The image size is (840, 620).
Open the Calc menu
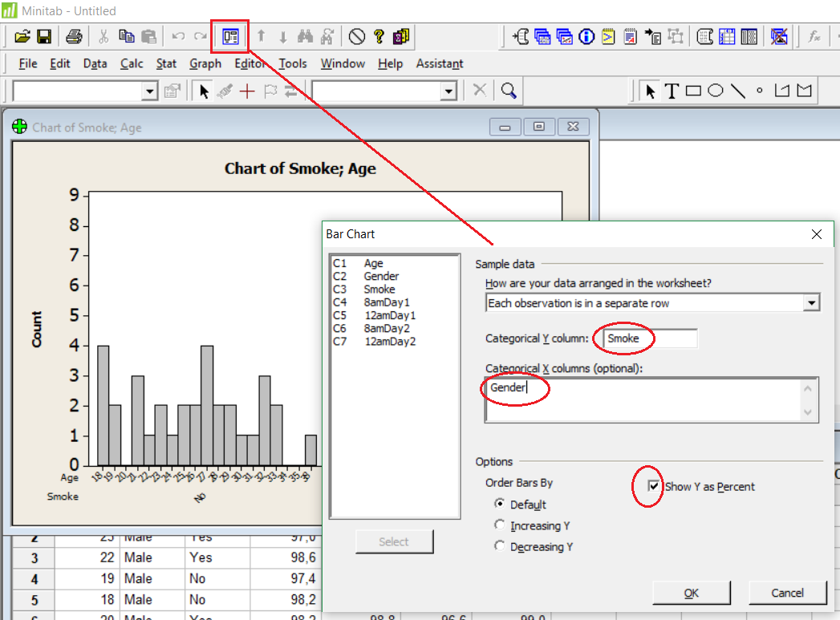click(x=132, y=63)
